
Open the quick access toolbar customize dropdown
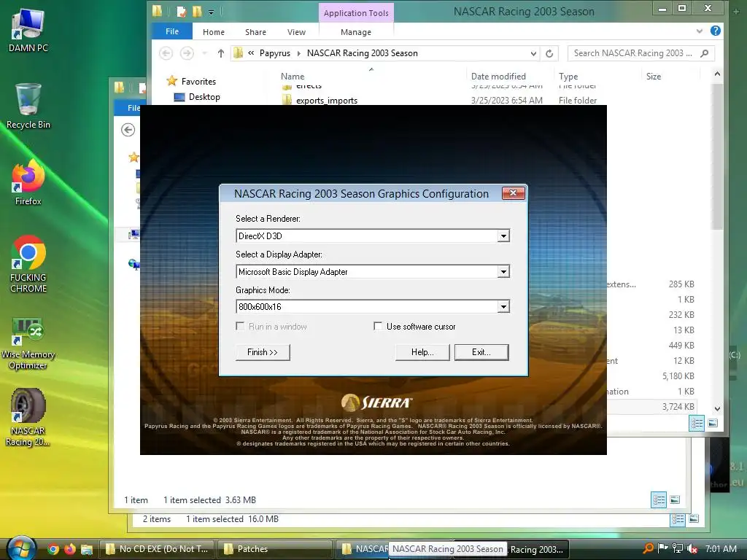(211, 12)
